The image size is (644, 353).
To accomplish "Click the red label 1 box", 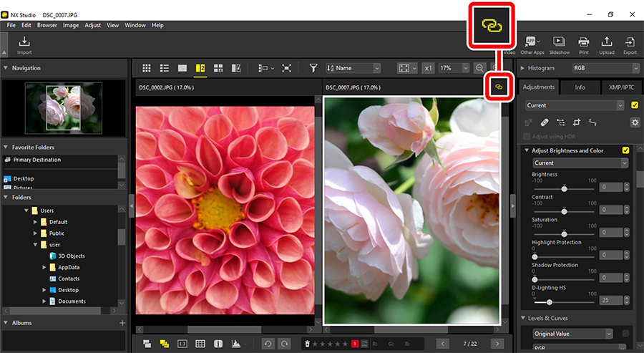I will coord(355,344).
